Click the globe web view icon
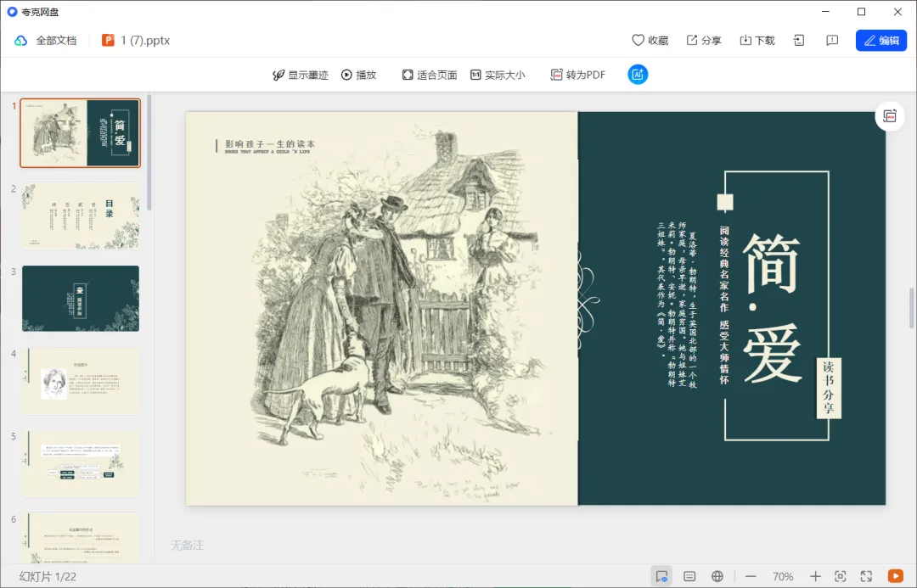 [x=717, y=576]
